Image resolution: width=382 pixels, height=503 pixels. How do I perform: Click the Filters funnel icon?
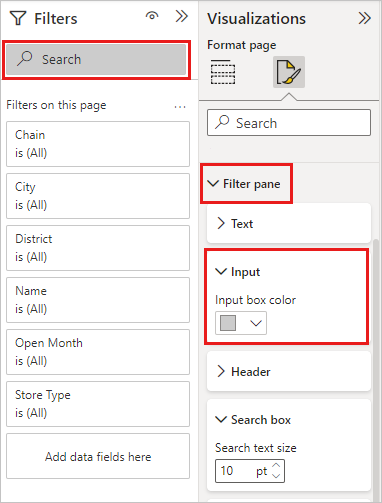[18, 18]
